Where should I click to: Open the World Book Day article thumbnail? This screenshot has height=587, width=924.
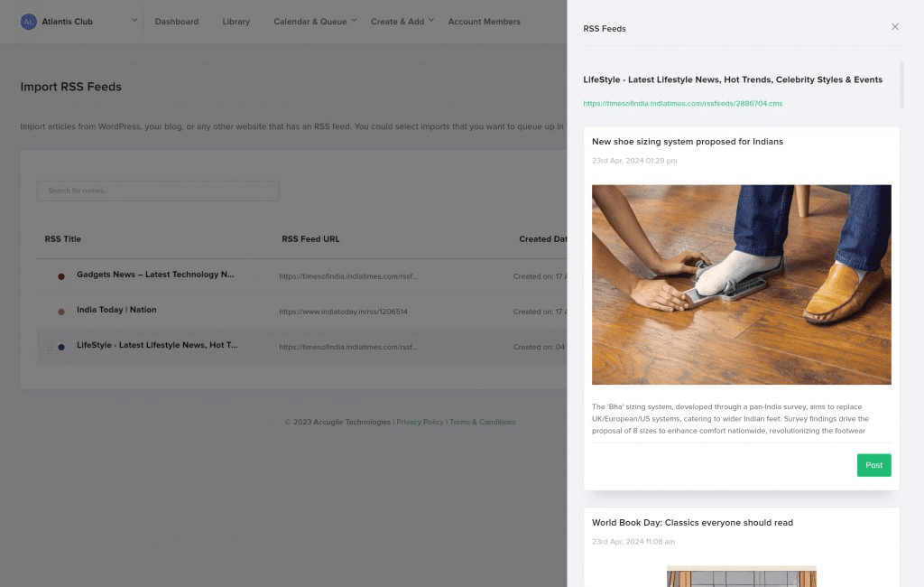742,576
